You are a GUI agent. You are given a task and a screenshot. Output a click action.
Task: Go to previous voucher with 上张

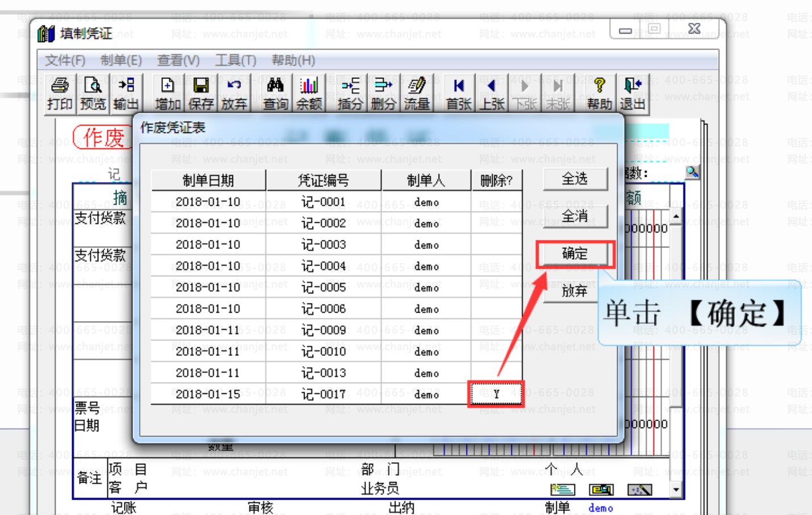click(492, 94)
